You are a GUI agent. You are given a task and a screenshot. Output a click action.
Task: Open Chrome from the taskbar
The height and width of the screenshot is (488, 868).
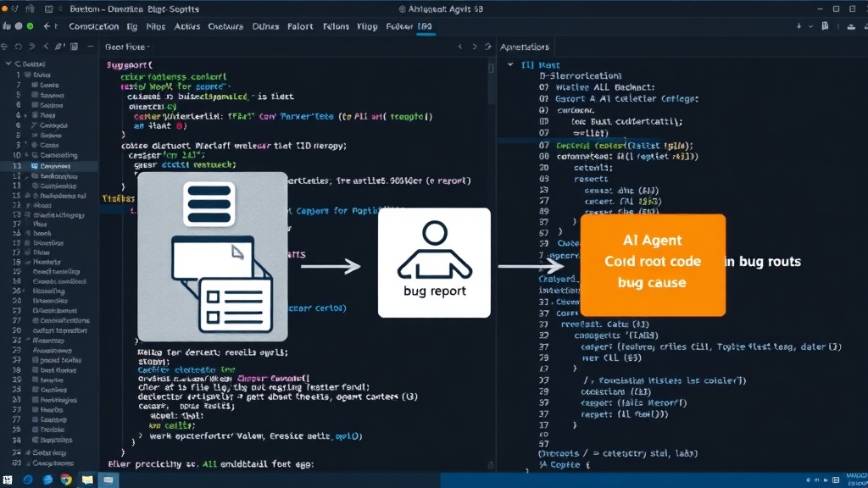[x=66, y=480]
